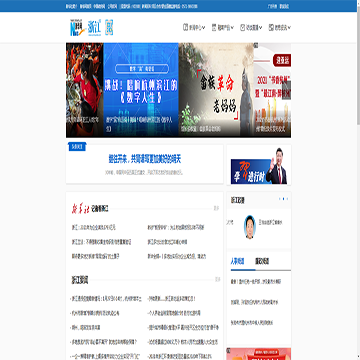
Task: Expand the second navigation menu's dropdown chevron
Action: coord(232,28)
